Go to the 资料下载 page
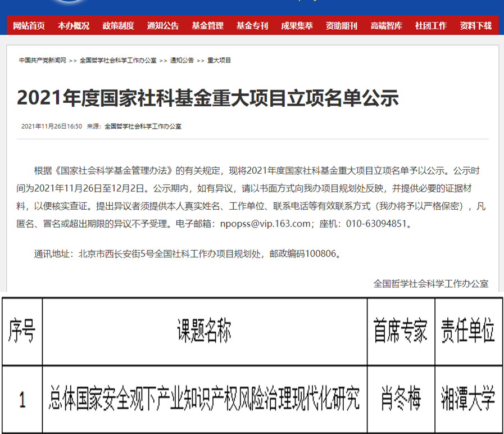 (476, 25)
